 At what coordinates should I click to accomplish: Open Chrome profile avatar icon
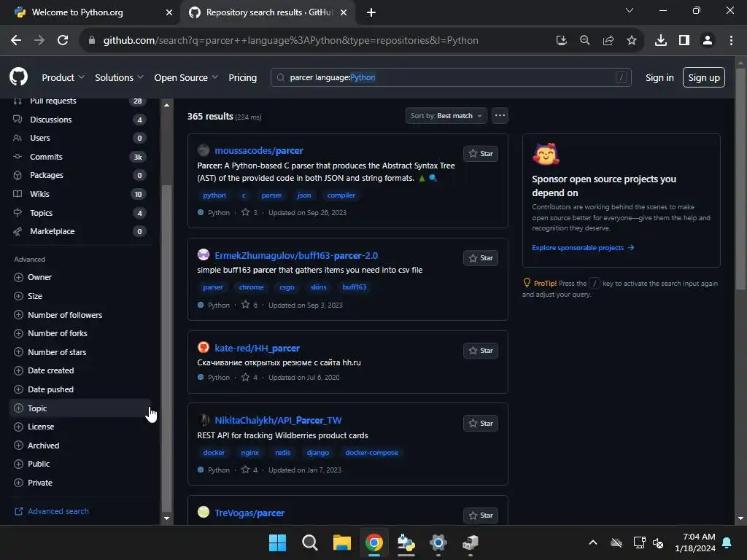(708, 41)
